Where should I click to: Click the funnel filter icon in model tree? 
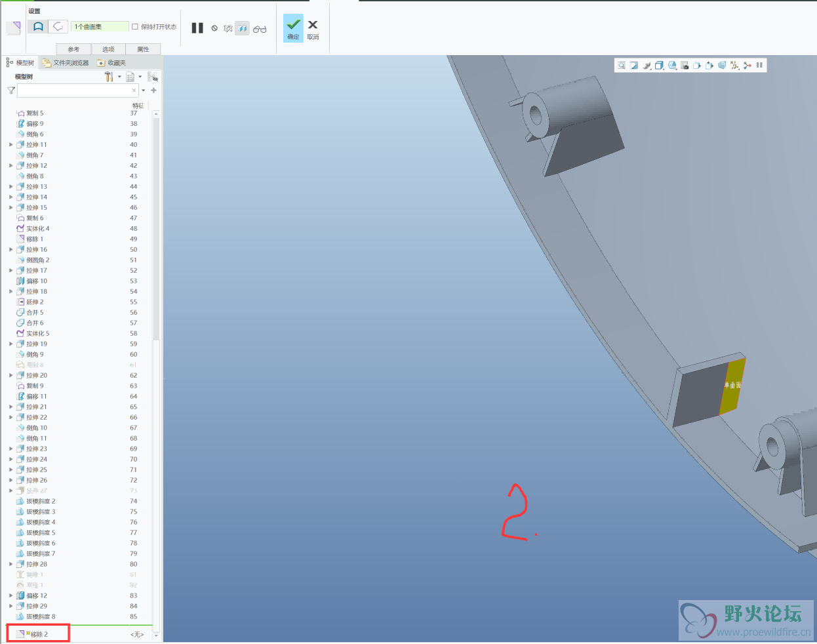[10, 91]
